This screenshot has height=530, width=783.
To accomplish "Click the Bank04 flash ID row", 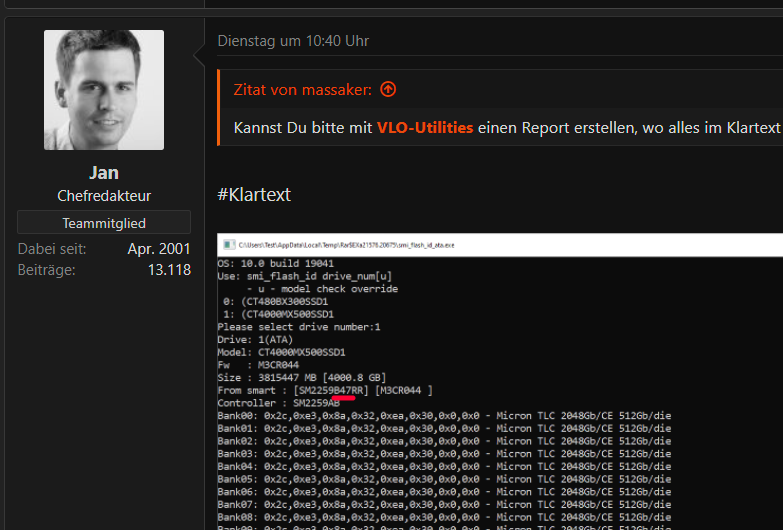I will point(444,467).
